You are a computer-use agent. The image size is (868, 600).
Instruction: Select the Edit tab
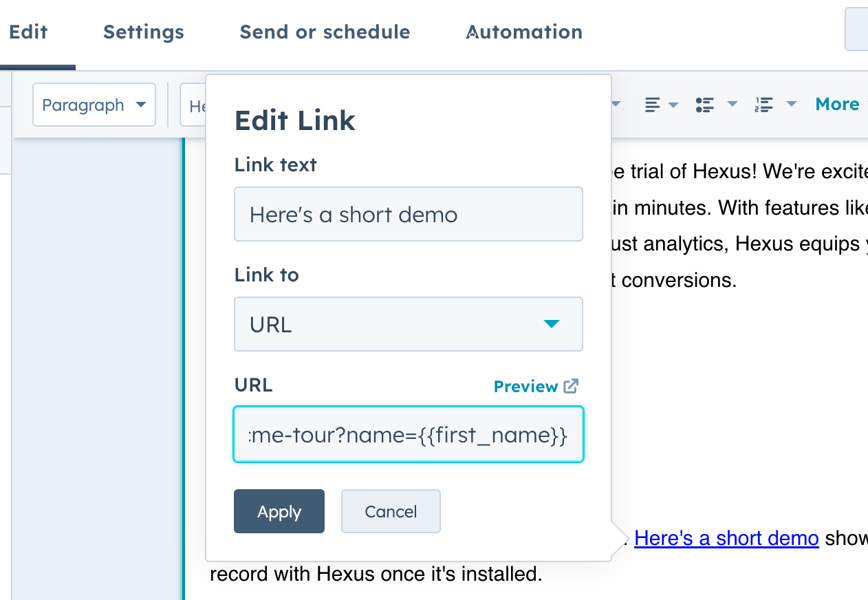(28, 32)
